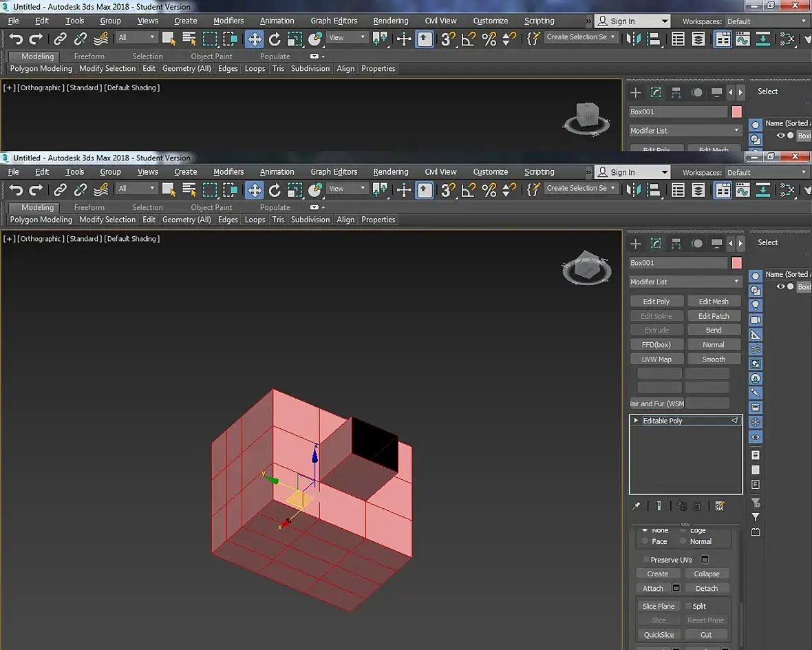Expand the Editable Poly stack entry arrow
The image size is (812, 650).
pos(636,421)
